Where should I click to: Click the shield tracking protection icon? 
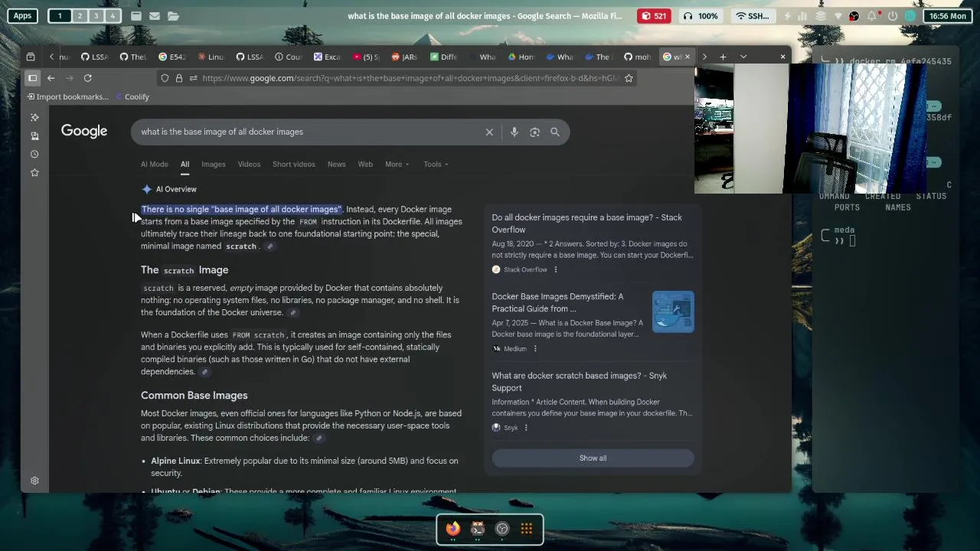tap(165, 78)
